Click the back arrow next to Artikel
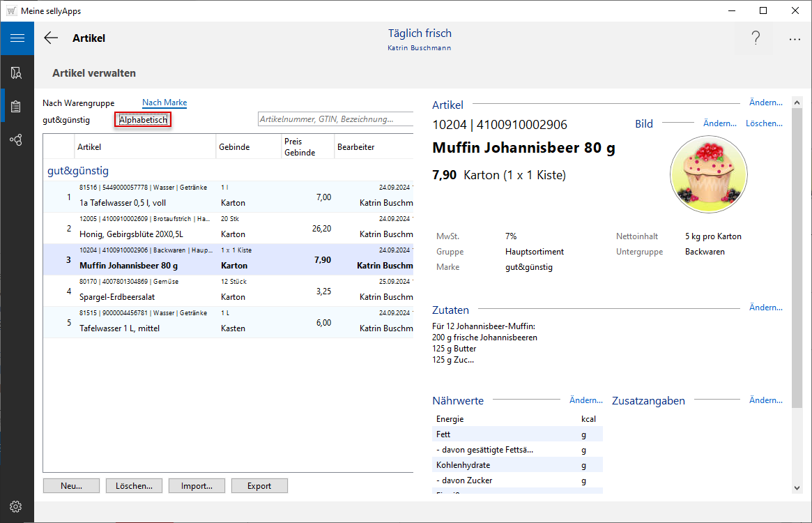Screen dimensions: 812x523 click(51, 38)
